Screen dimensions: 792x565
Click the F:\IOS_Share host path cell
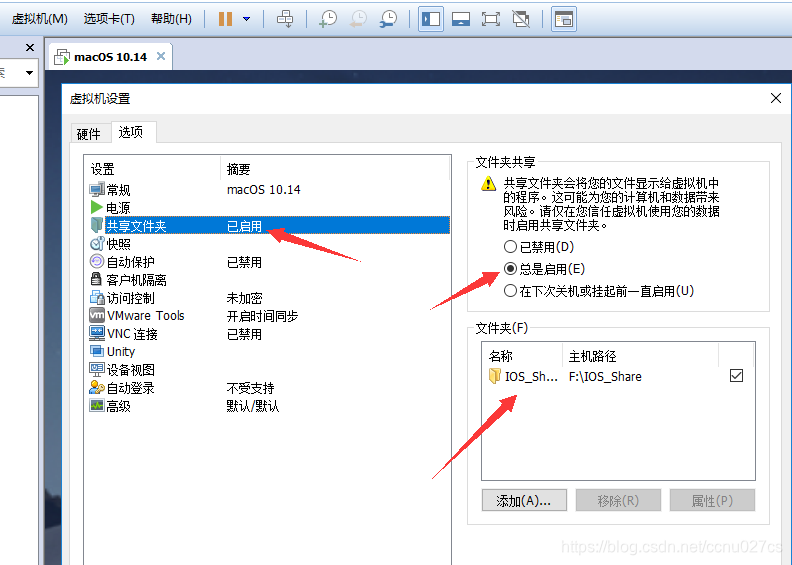605,377
